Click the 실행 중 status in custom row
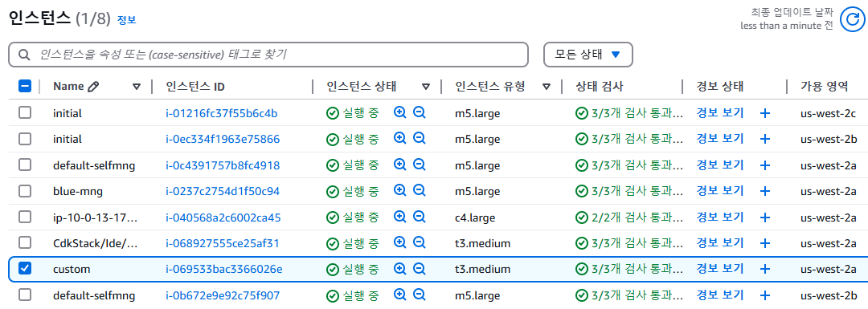The width and height of the screenshot is (868, 309). 353,269
